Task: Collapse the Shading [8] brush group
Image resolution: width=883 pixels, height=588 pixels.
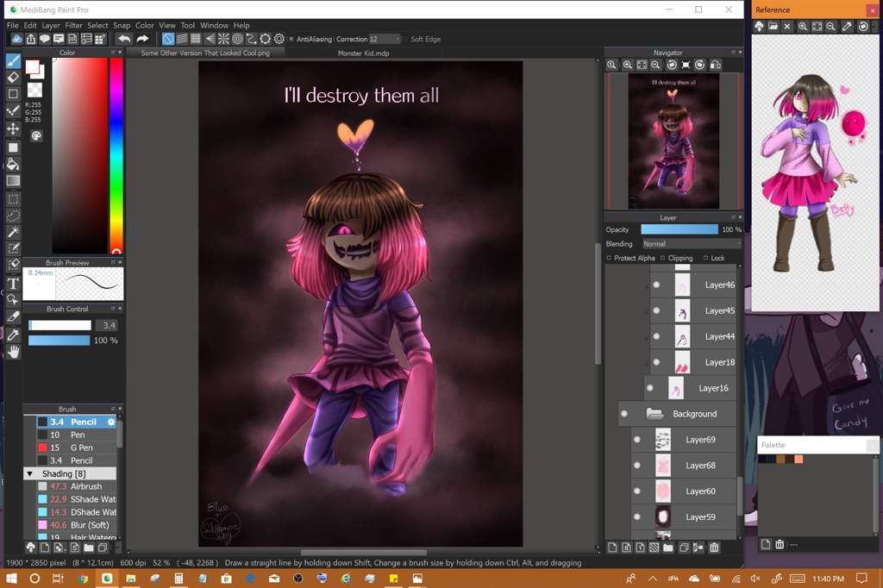Action: [30, 473]
